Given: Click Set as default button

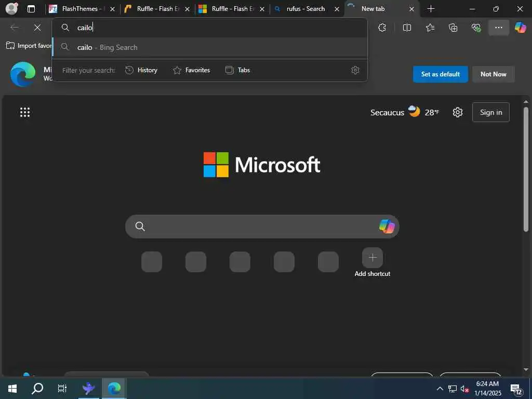Looking at the screenshot, I should coord(440,74).
